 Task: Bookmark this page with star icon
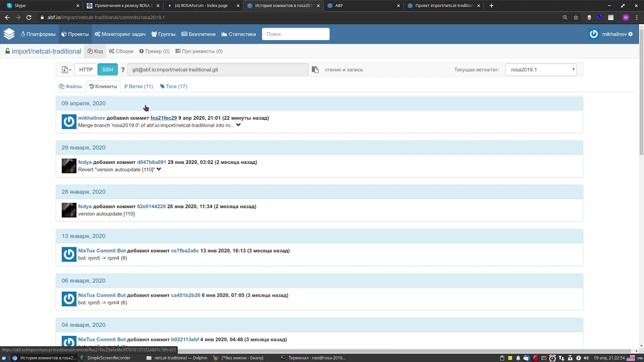(x=576, y=17)
